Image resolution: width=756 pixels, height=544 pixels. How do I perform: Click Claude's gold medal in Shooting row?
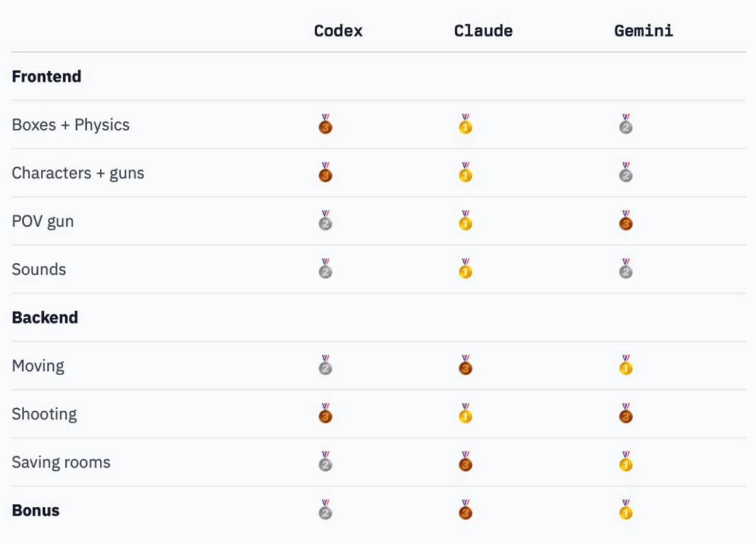(465, 414)
